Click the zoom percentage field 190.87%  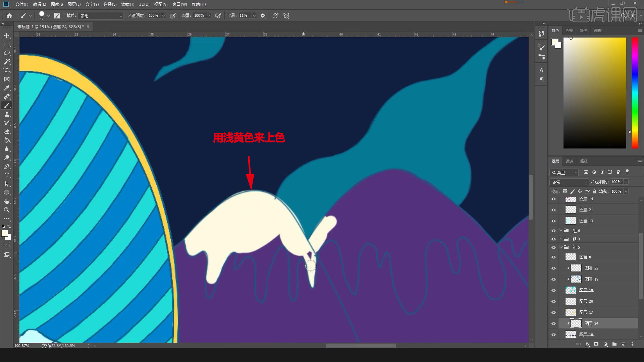(22, 346)
